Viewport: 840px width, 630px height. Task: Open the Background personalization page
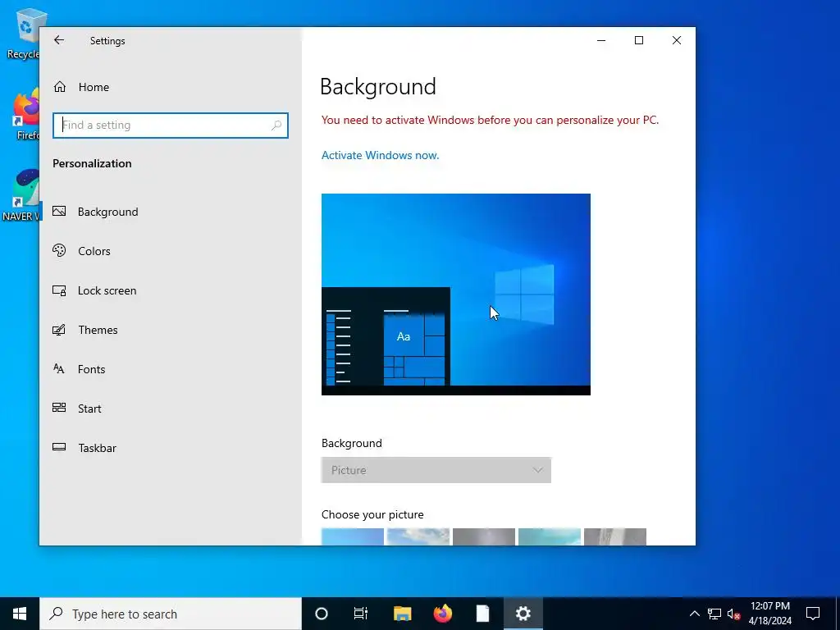tap(171, 212)
